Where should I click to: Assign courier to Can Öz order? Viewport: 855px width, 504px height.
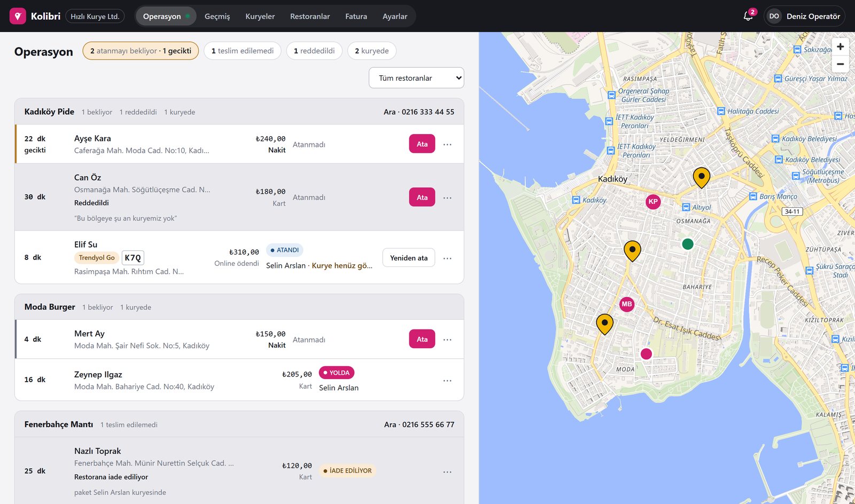pyautogui.click(x=422, y=197)
